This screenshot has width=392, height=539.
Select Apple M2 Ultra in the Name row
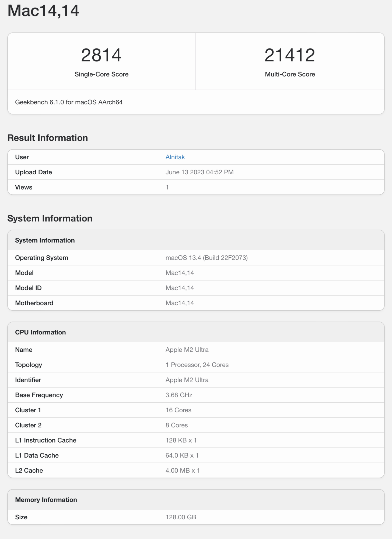point(187,350)
